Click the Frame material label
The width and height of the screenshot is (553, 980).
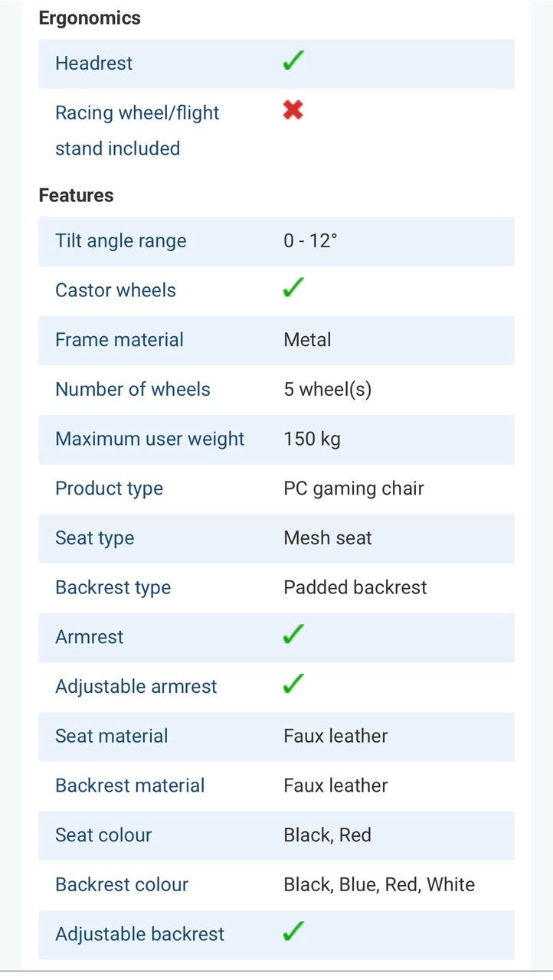(119, 340)
